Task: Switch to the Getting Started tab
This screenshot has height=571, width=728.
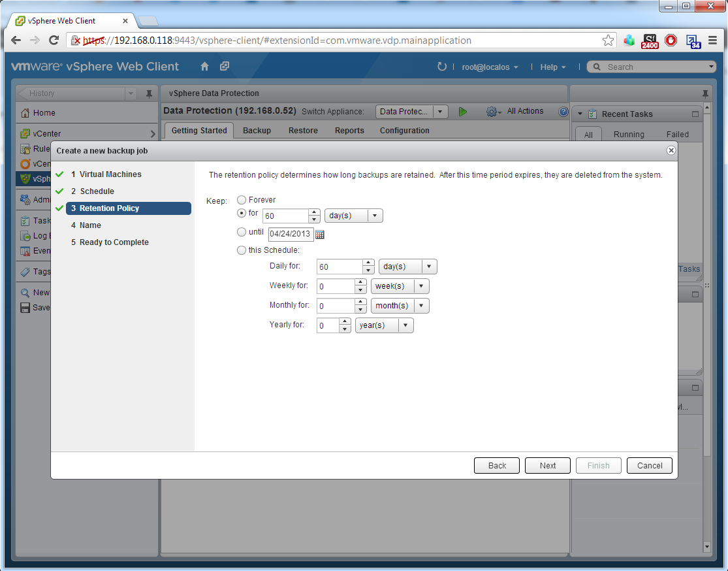Action: (x=199, y=131)
